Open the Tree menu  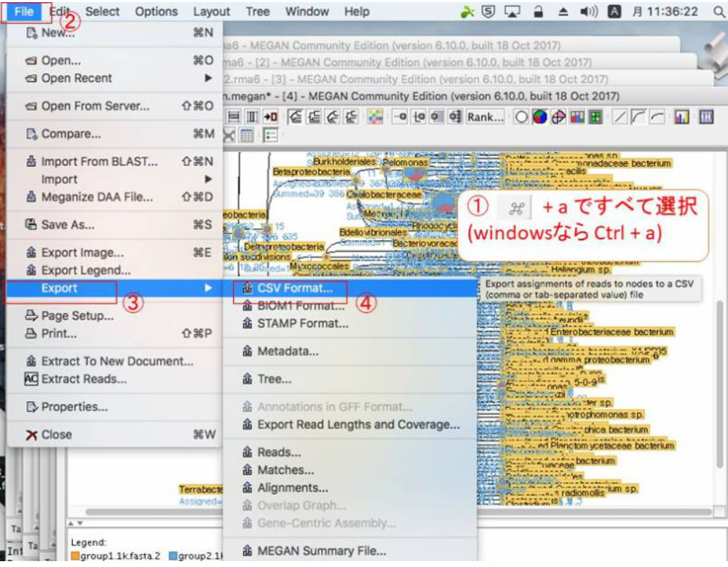click(x=258, y=12)
